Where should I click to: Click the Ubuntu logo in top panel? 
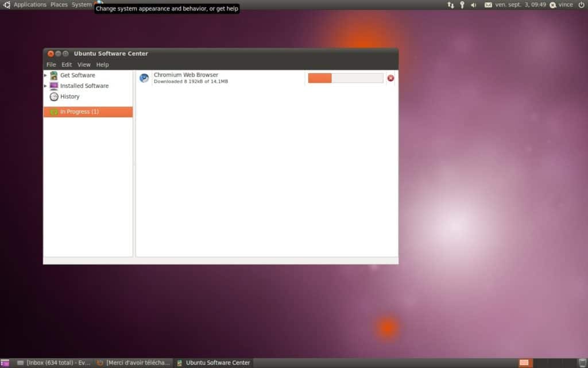pyautogui.click(x=6, y=5)
